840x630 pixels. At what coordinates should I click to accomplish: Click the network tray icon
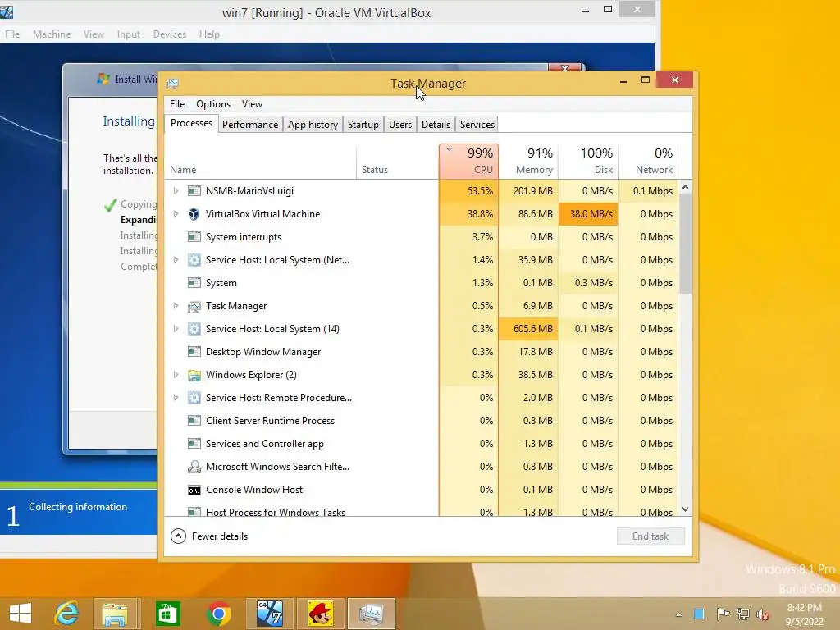[743, 614]
